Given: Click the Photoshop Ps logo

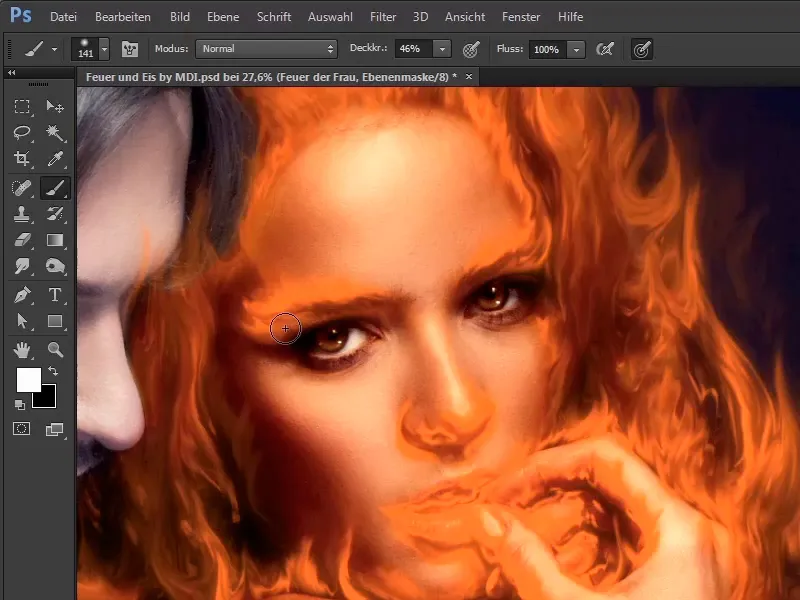Looking at the screenshot, I should point(21,15).
